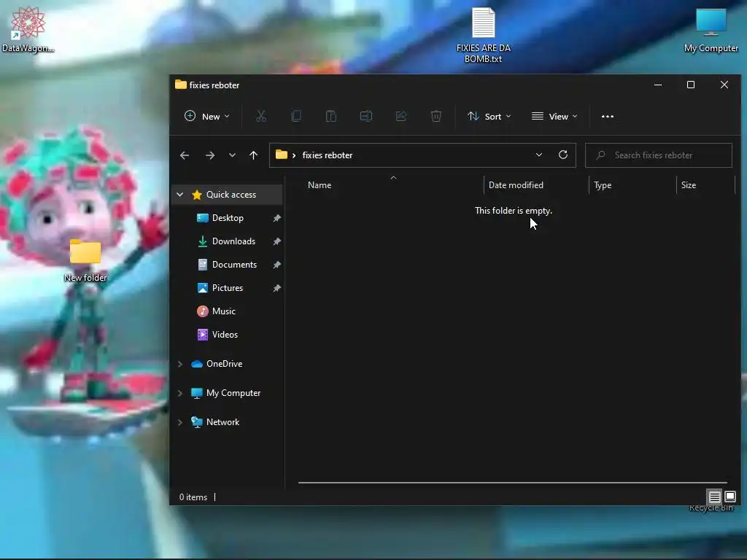The height and width of the screenshot is (560, 747).
Task: Open Desktop in the sidebar
Action: 228,217
